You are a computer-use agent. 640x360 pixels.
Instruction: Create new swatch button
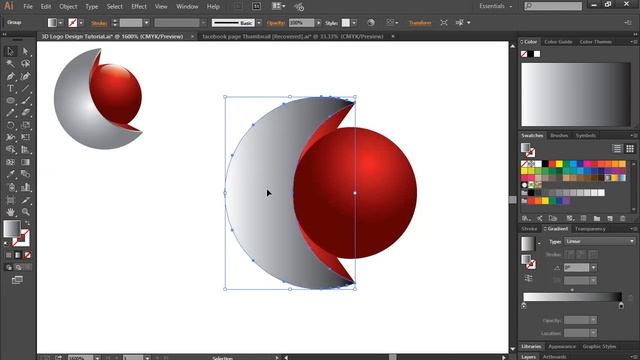click(610, 219)
